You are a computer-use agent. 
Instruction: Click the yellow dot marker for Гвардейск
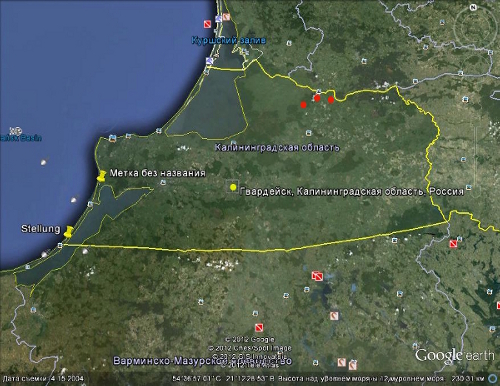233,187
